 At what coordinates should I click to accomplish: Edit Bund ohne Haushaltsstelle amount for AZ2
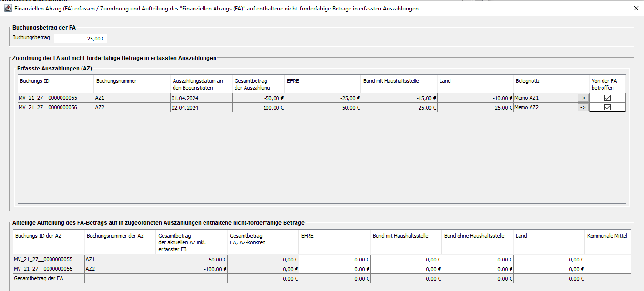point(478,269)
